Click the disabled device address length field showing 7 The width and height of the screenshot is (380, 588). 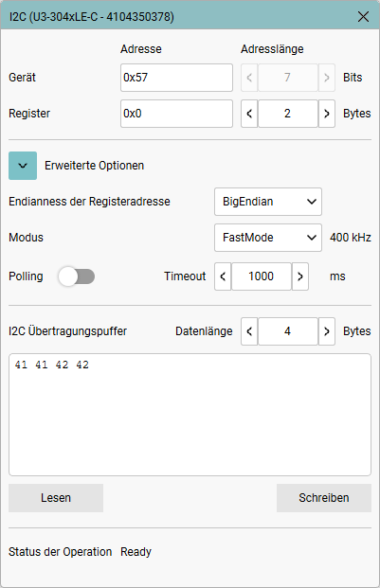coord(288,78)
